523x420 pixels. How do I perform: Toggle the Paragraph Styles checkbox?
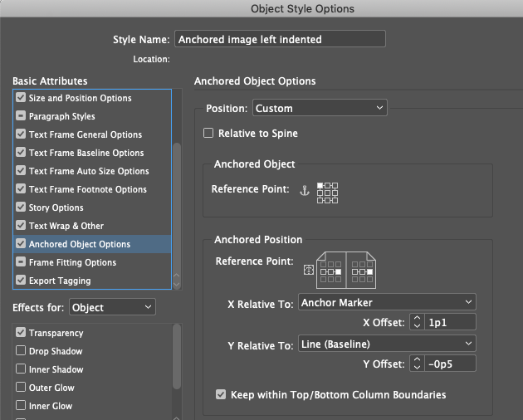(21, 115)
